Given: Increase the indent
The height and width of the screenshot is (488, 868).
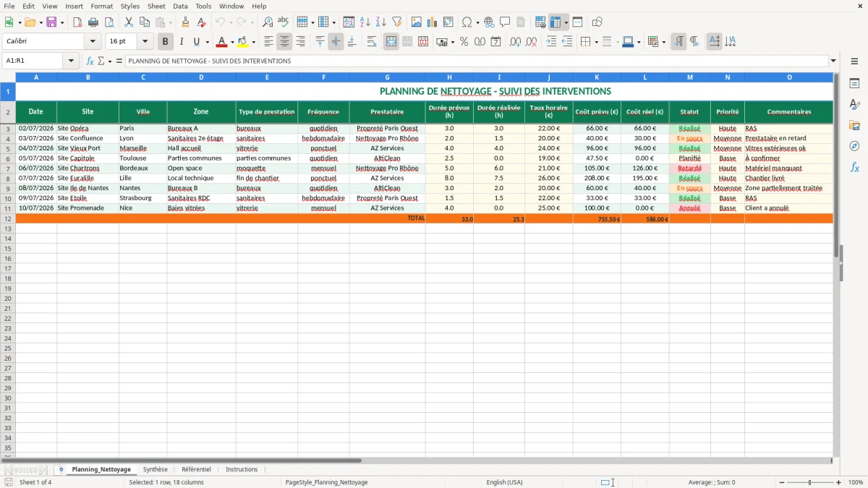Looking at the screenshot, I should tap(551, 42).
